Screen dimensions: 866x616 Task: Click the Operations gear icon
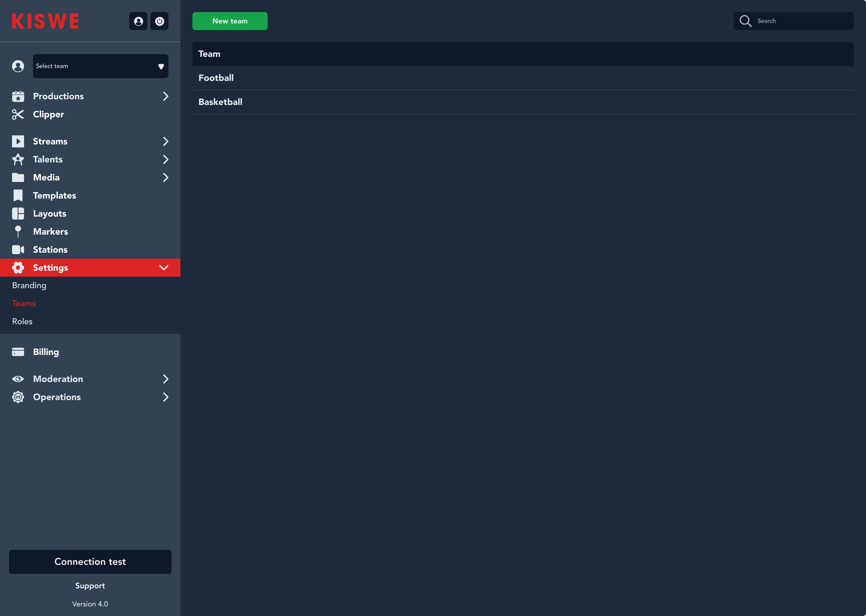18,397
